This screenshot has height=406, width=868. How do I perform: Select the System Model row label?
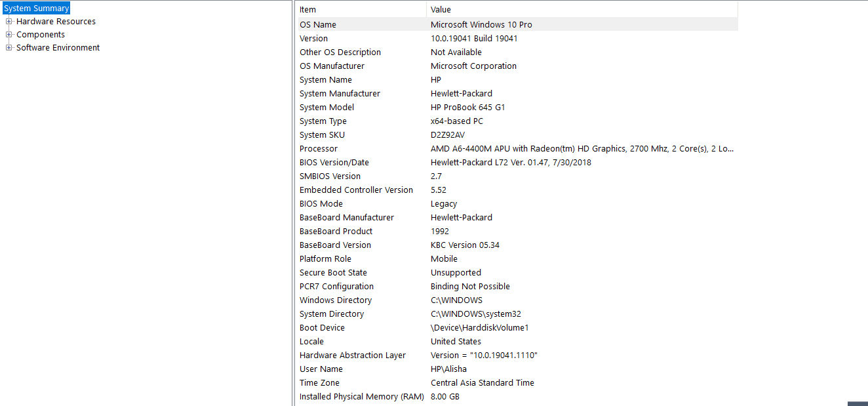326,107
